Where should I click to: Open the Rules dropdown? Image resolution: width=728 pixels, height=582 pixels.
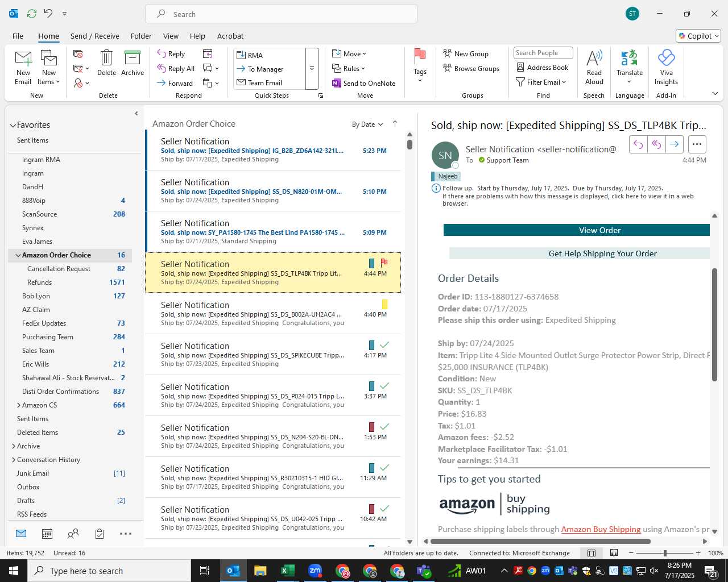point(349,68)
